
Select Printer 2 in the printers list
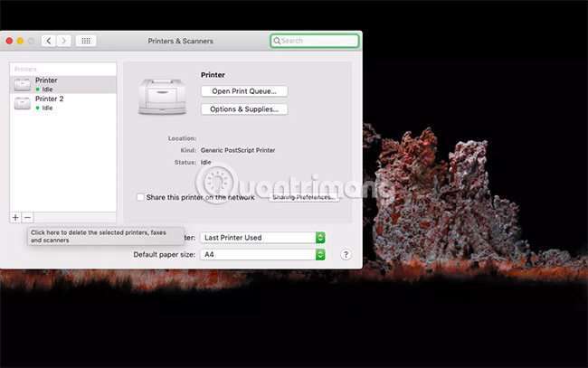pos(63,103)
